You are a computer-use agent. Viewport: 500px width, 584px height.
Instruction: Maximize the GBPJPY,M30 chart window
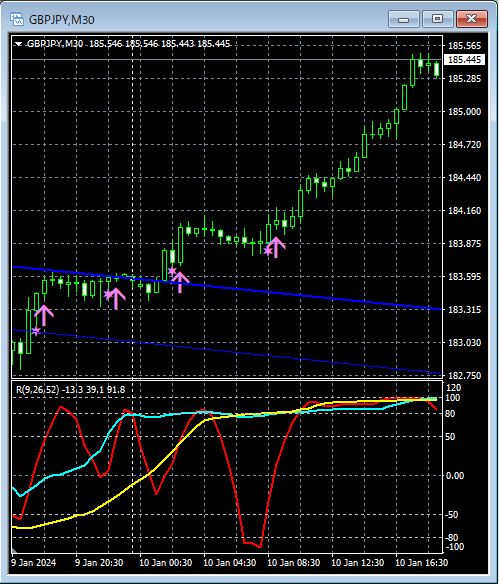(437, 19)
